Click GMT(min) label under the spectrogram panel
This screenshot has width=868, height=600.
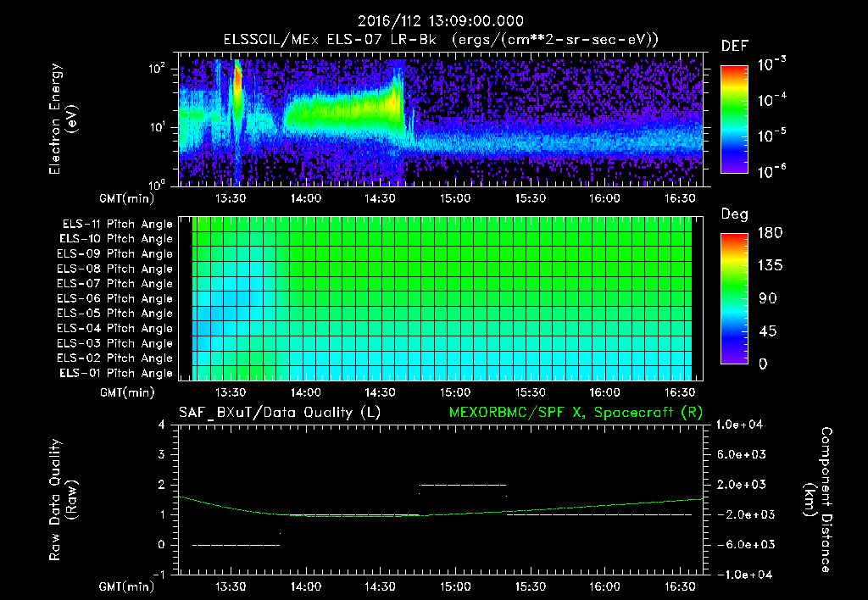[x=127, y=198]
